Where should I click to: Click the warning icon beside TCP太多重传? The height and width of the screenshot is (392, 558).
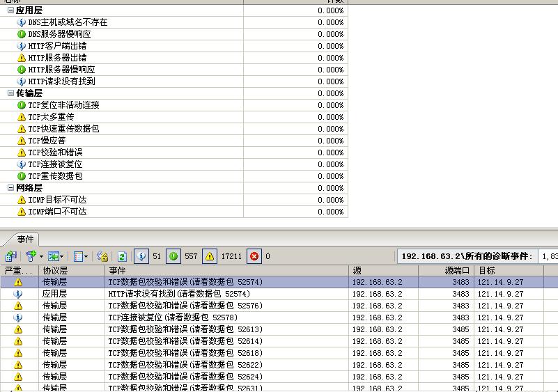(22, 117)
